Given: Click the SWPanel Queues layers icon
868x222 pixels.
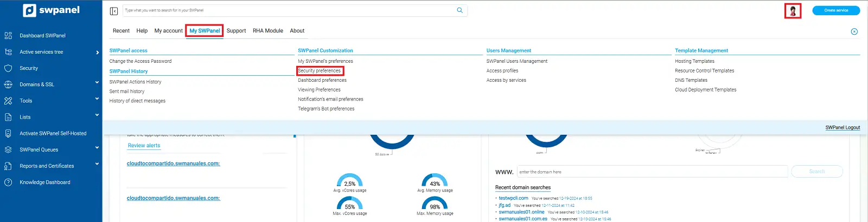Looking at the screenshot, I should coord(8,149).
